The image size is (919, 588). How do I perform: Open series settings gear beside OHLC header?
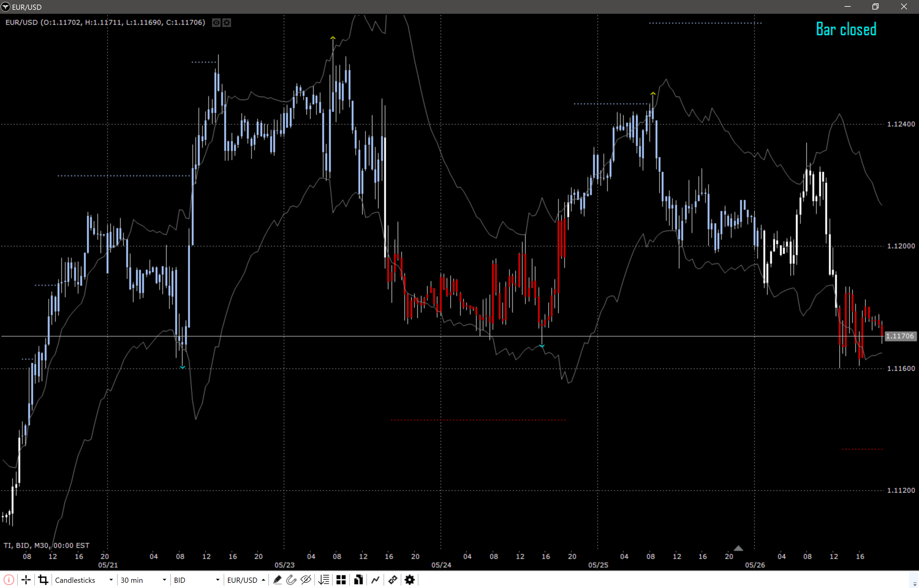pos(227,23)
